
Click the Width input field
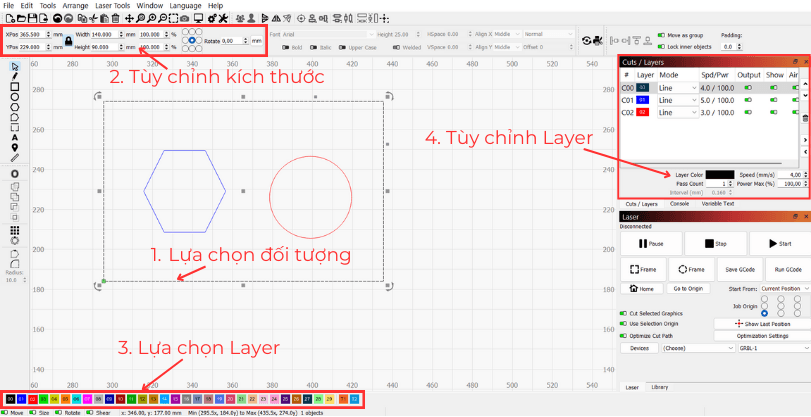(x=105, y=34)
